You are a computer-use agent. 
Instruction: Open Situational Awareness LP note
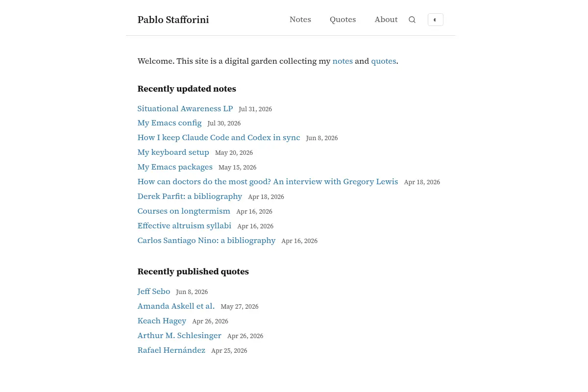[x=185, y=108]
